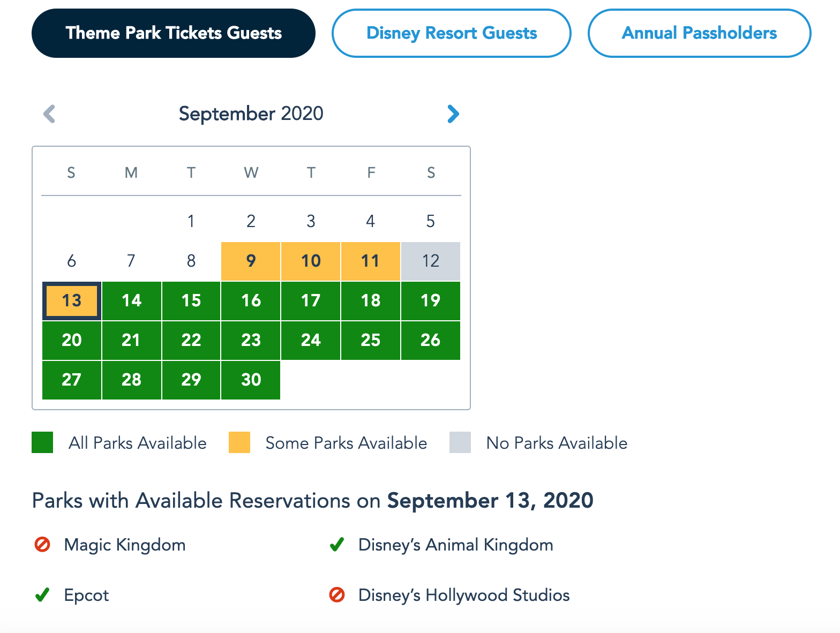Image resolution: width=840 pixels, height=633 pixels.
Task: Click the September 2020 month heading
Action: pyautogui.click(x=251, y=114)
